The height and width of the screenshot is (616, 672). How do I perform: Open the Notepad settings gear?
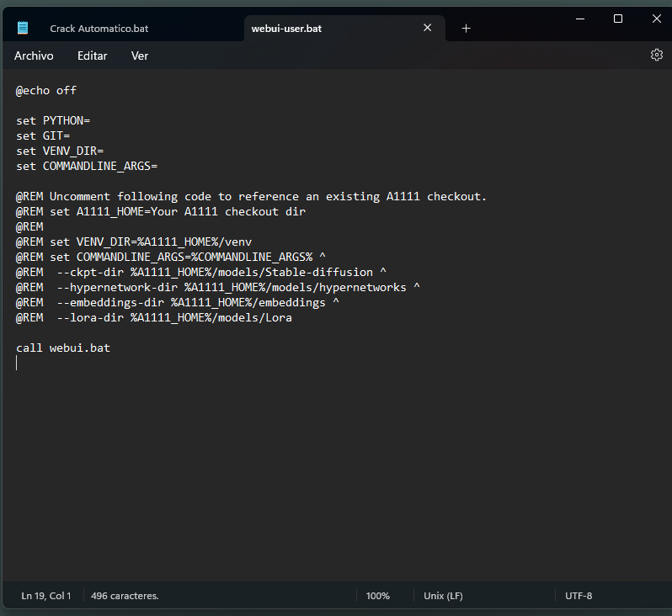(x=657, y=55)
